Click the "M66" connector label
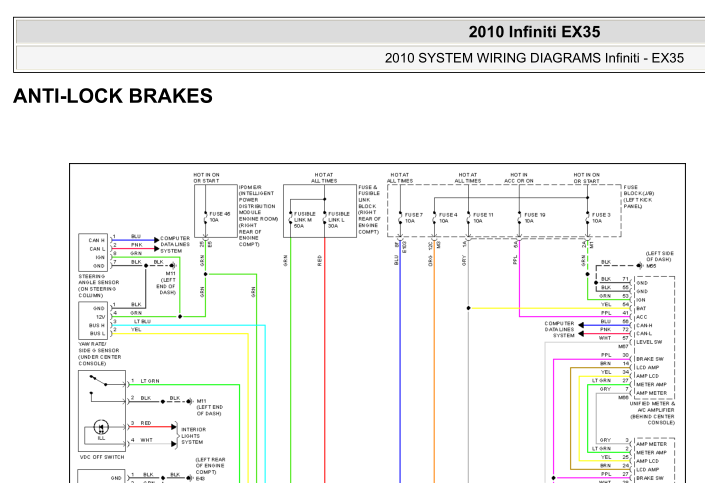The height and width of the screenshot is (483, 705). click(623, 397)
